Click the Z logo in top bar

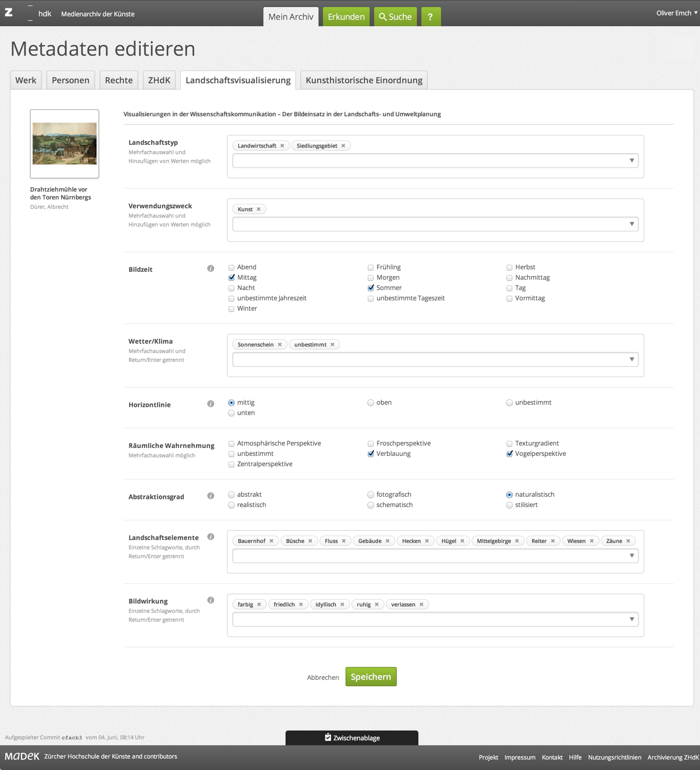[x=9, y=13]
